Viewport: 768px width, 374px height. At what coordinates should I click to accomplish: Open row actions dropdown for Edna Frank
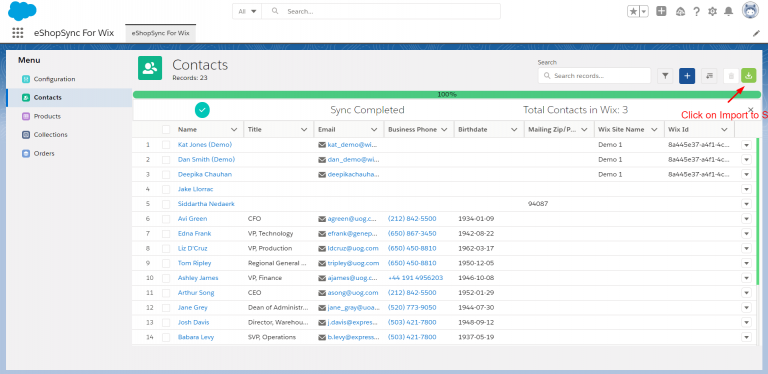(746, 234)
